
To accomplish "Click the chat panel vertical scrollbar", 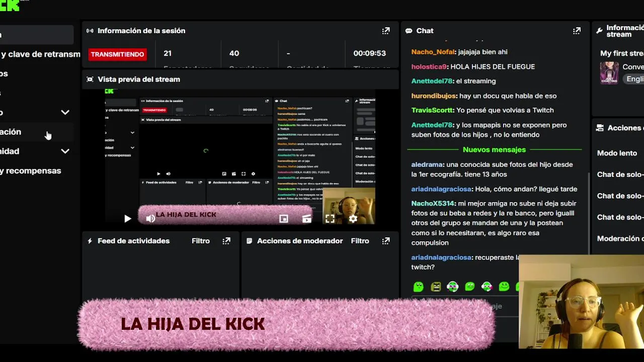I will click(x=589, y=214).
